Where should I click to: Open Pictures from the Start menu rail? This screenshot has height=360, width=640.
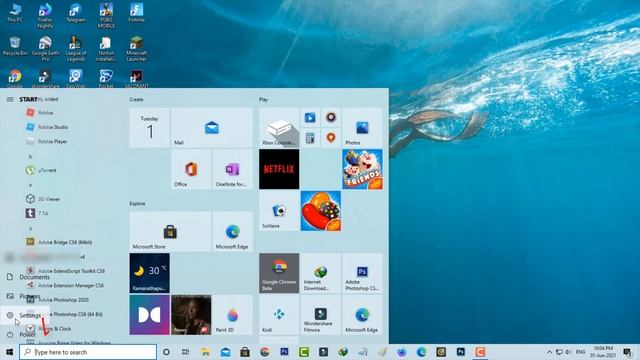(x=24, y=296)
